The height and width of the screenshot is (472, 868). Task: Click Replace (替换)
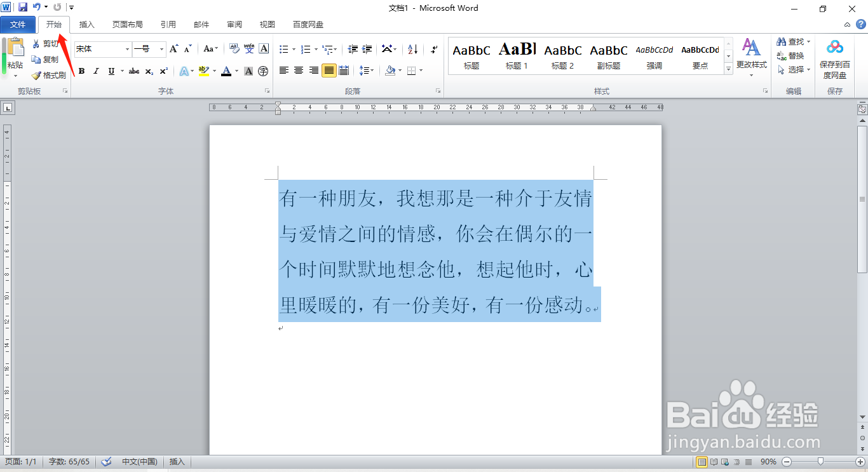[x=790, y=56]
